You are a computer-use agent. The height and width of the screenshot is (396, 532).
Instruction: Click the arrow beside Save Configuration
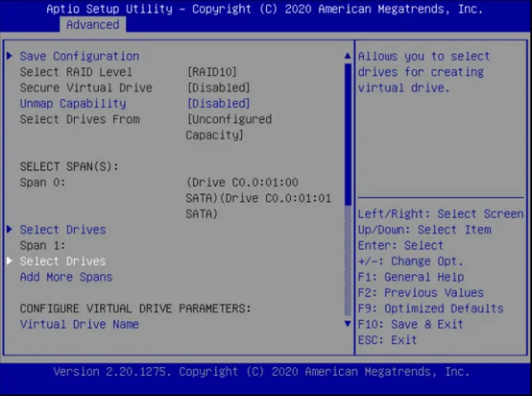pos(10,56)
